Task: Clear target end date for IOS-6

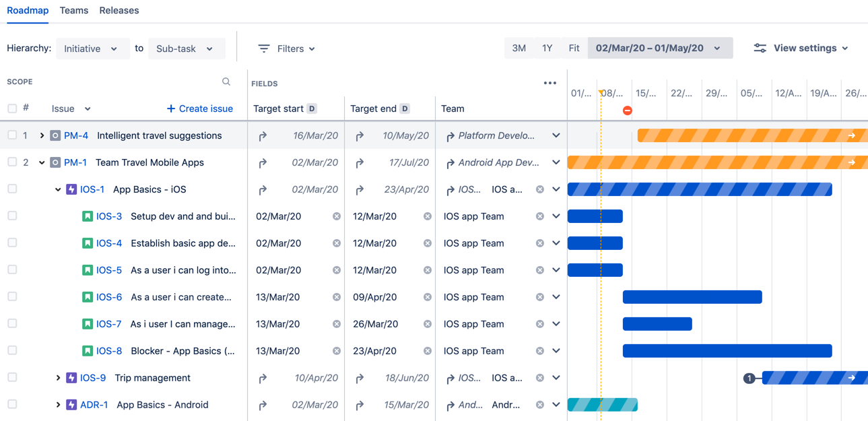Action: tap(427, 297)
